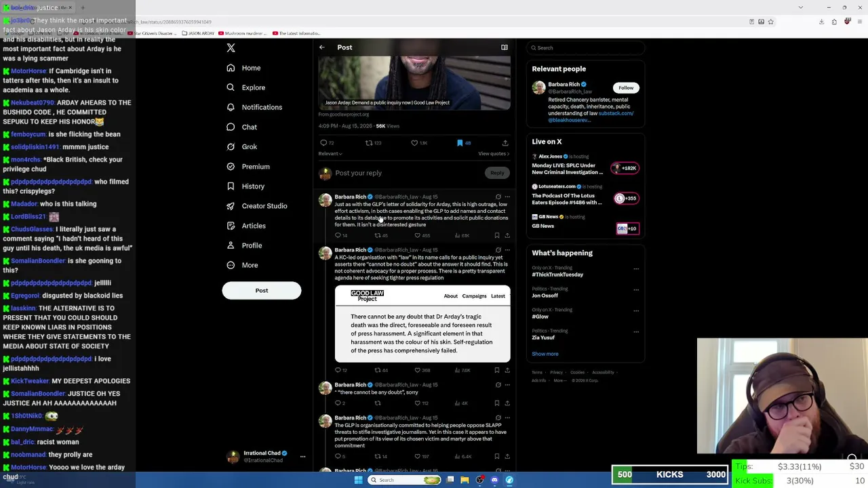Like the reply with 368 likes
The image size is (868, 488).
pyautogui.click(x=418, y=370)
